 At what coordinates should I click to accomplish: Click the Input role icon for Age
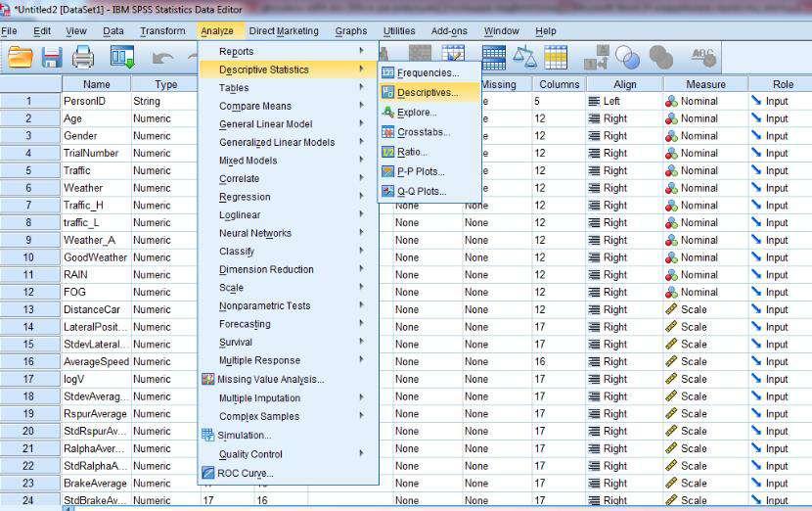pyautogui.click(x=756, y=118)
